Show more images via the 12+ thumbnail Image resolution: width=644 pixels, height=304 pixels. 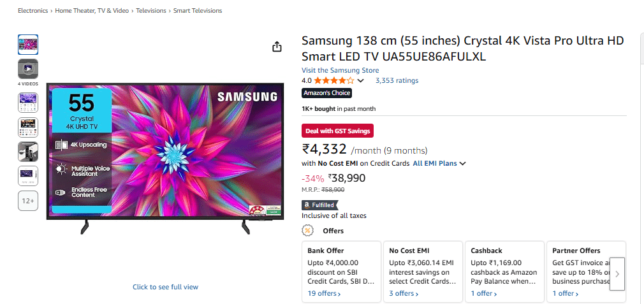click(28, 201)
